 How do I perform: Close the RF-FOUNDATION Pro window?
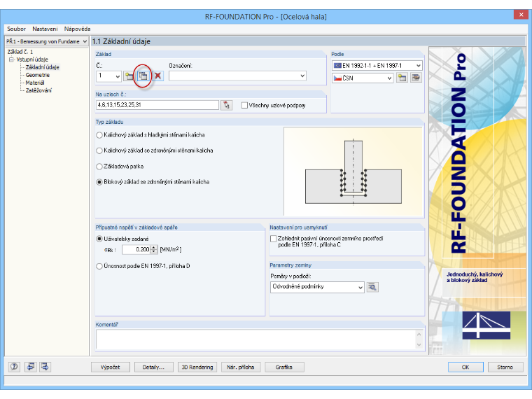521,15
